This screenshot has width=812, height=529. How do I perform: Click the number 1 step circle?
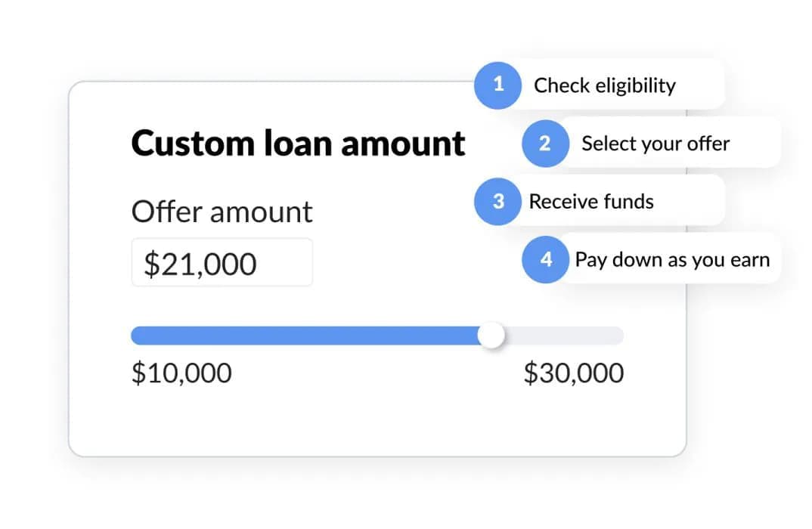(497, 85)
